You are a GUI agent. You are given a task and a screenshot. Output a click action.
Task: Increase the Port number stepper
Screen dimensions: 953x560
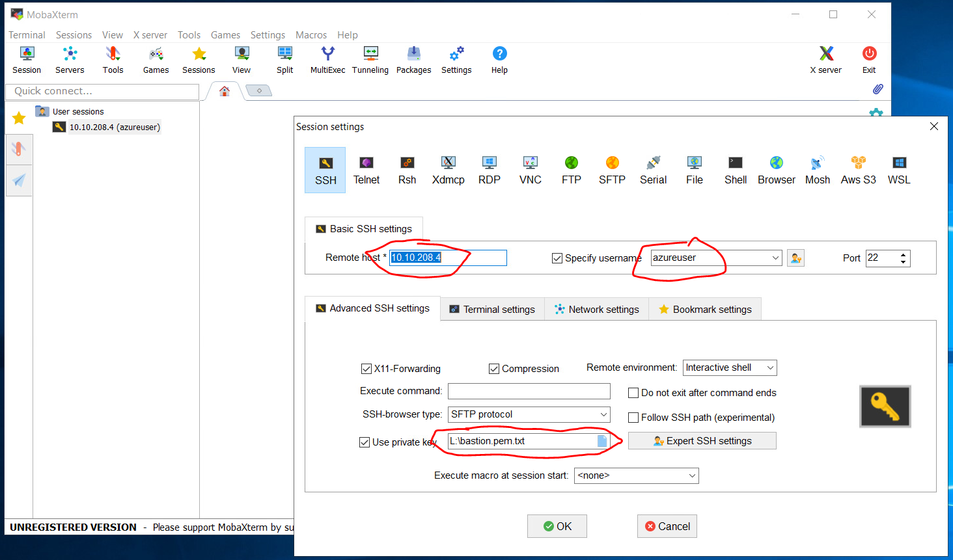(x=904, y=254)
